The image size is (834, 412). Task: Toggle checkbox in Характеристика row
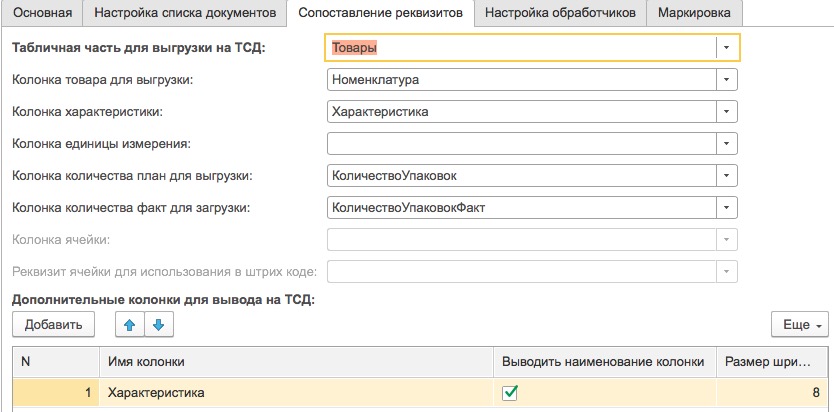pos(510,393)
